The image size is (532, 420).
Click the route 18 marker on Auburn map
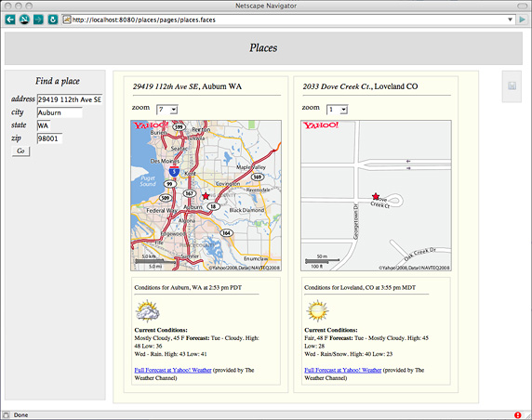coord(213,206)
